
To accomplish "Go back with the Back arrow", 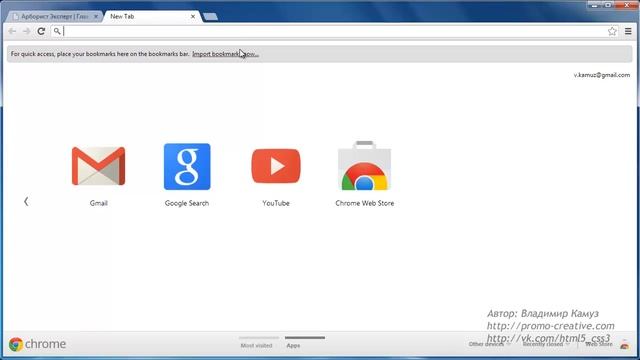I will pos(12,31).
